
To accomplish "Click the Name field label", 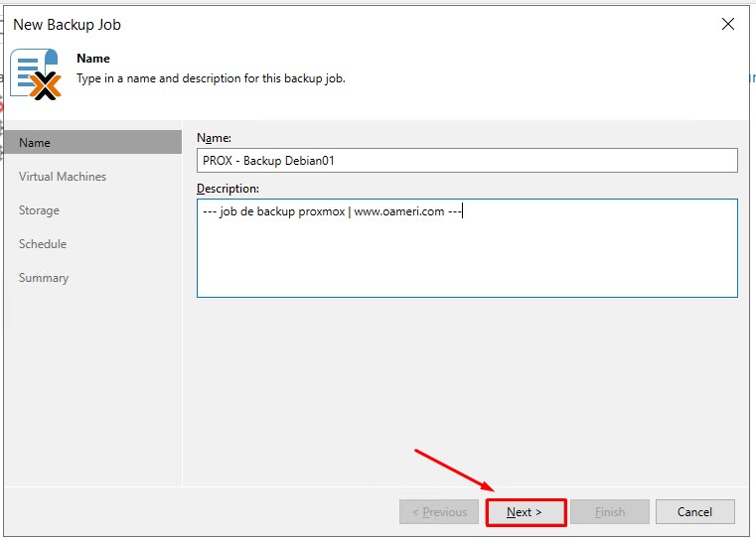I will 214,138.
